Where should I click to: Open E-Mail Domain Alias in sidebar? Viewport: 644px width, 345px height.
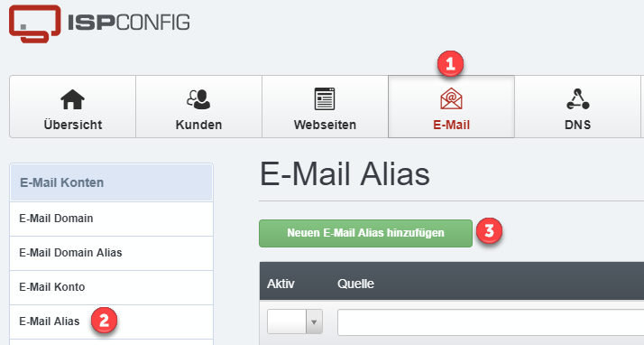coord(111,253)
